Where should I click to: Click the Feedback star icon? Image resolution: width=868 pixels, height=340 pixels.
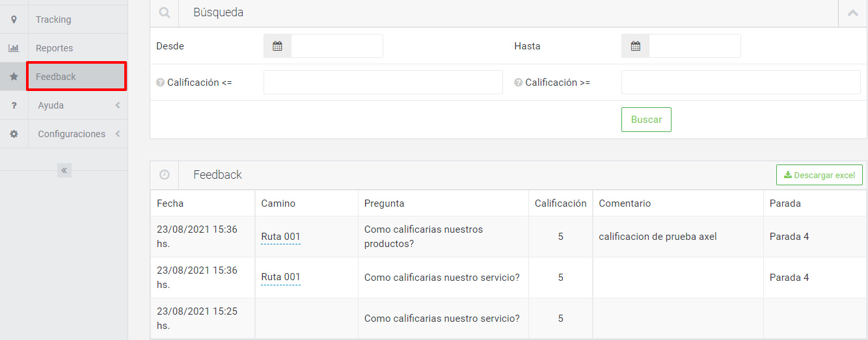point(14,77)
